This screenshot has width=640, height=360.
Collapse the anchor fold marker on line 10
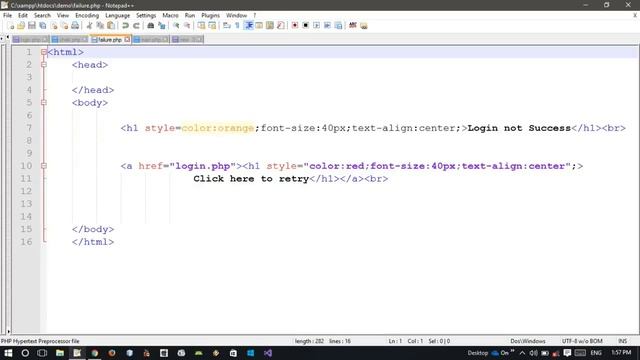(x=44, y=166)
